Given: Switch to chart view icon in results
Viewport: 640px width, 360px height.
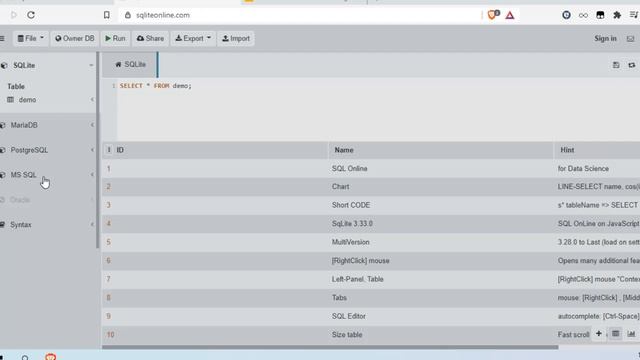Looking at the screenshot, I should [631, 334].
